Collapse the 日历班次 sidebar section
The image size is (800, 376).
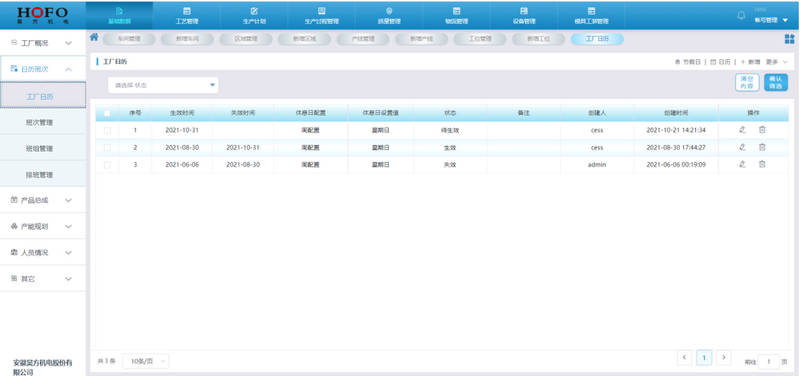pos(43,69)
